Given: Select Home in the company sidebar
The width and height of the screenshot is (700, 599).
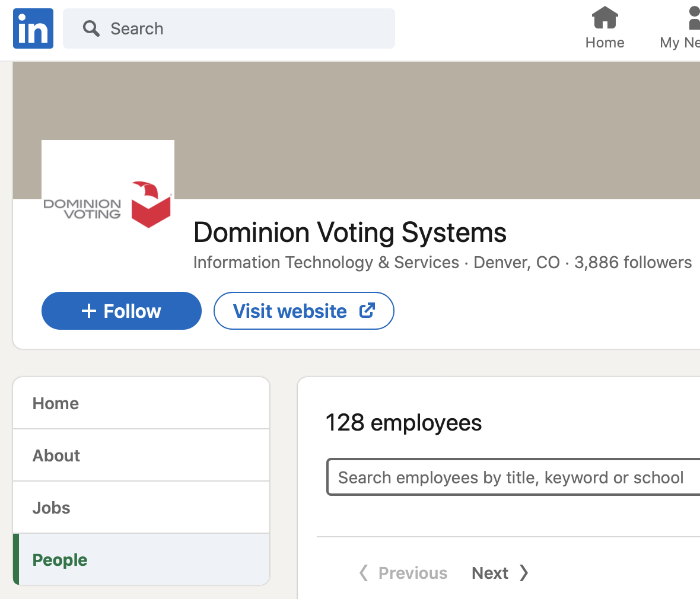Looking at the screenshot, I should (141, 403).
